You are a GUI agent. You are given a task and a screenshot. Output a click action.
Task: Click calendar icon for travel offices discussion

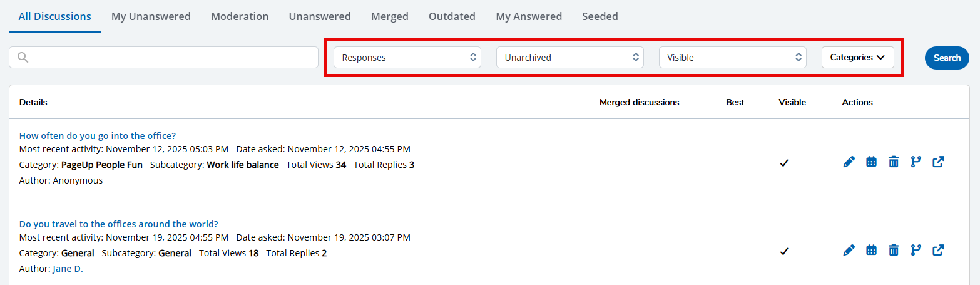[871, 251]
